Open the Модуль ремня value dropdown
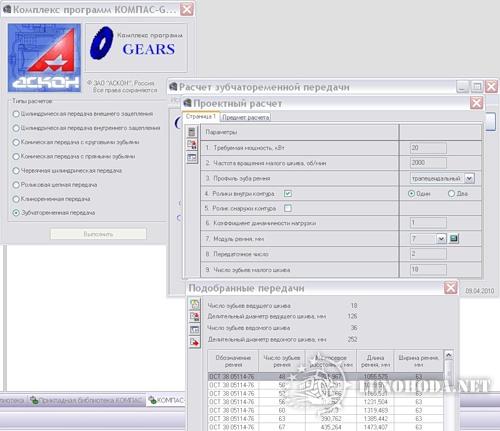Viewport: 500px width, 431px height. (x=441, y=238)
